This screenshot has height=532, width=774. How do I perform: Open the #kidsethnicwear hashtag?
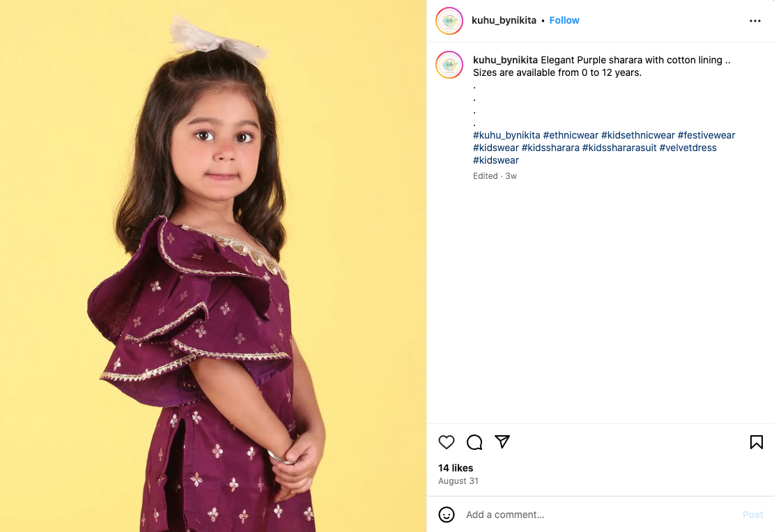pyautogui.click(x=637, y=135)
